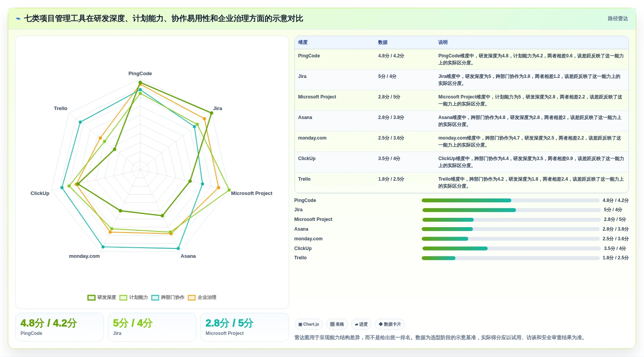The image size is (644, 357).
Task: Click the ClickUp axis label on radar
Action: click(x=40, y=193)
